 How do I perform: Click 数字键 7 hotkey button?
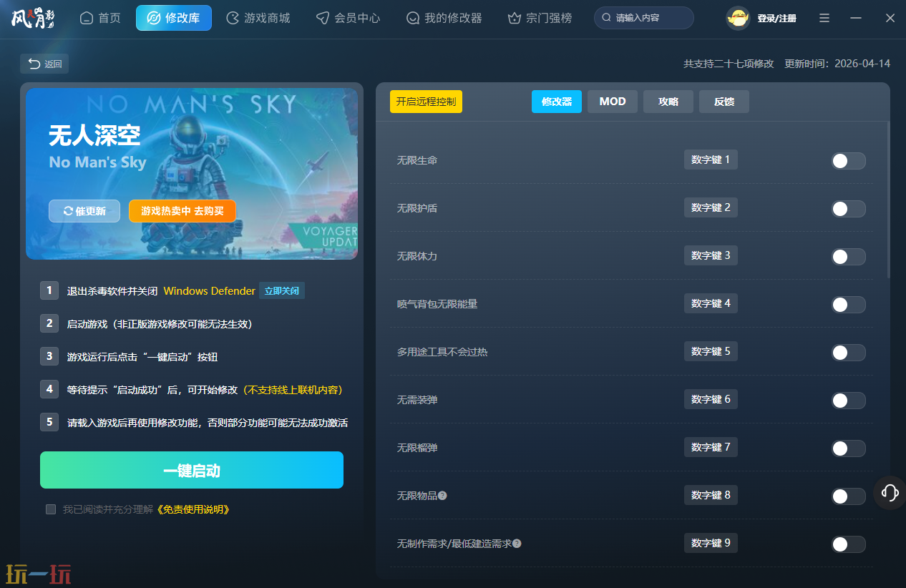click(711, 447)
